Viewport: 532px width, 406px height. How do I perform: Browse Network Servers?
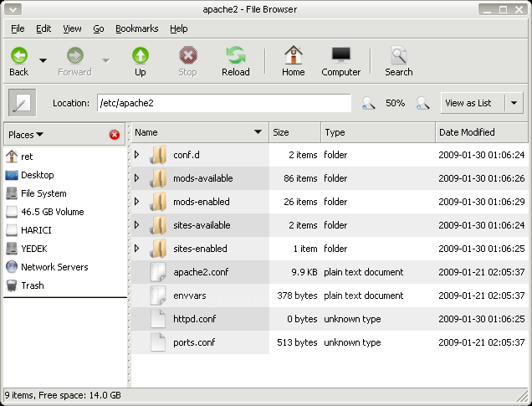(54, 267)
